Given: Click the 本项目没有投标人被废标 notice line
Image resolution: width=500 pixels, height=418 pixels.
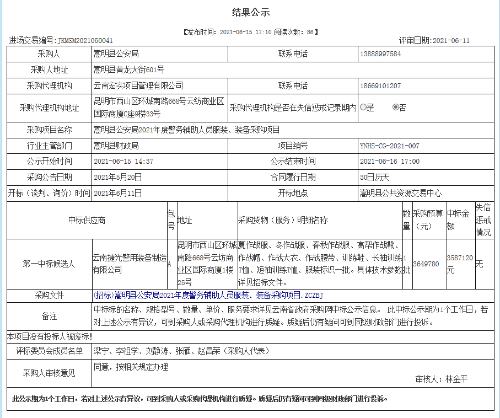Looking at the screenshot, I should [49, 337].
